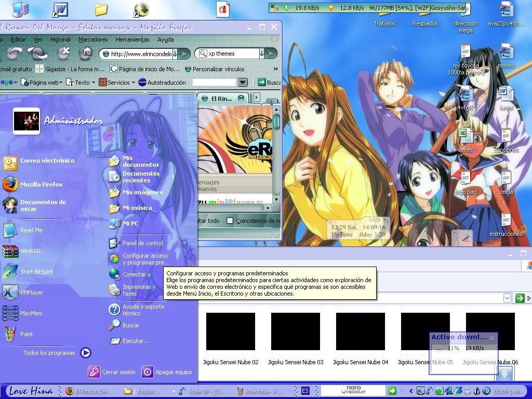
Task: Toggle Coincidencia de mayúsculas checkbox
Action: tap(230, 221)
